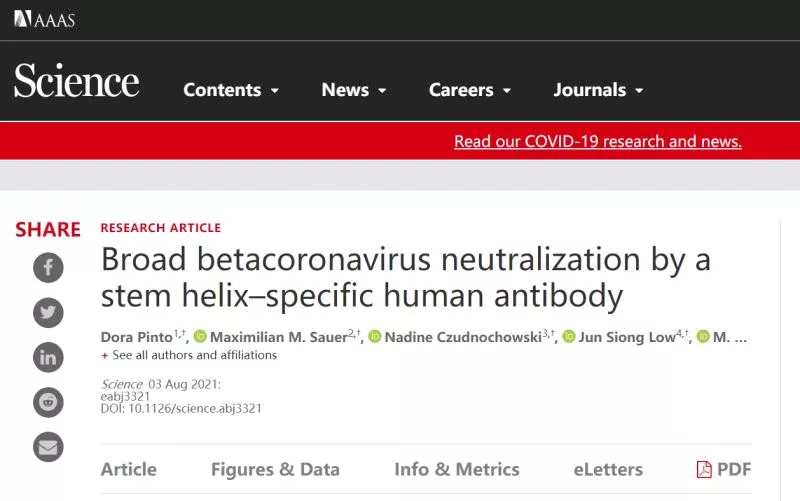Click the PDF document icon
Image resolution: width=800 pixels, height=501 pixels.
[704, 469]
